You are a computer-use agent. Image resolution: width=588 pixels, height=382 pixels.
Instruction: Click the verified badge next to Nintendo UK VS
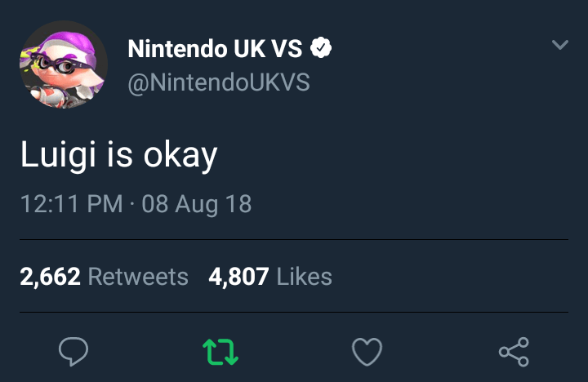pos(322,50)
